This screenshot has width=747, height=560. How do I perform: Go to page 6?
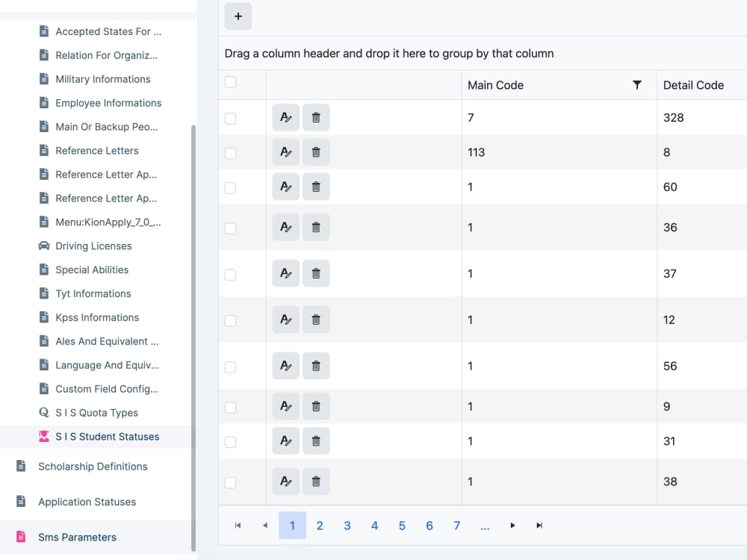(x=430, y=526)
